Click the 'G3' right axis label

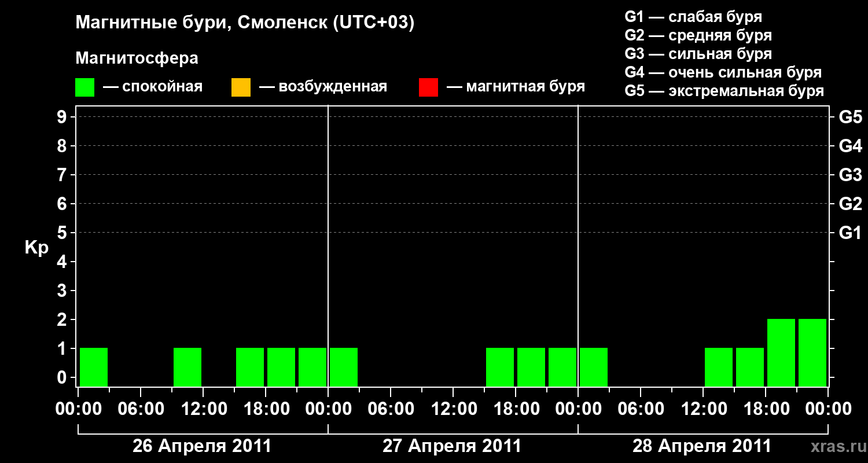850,175
